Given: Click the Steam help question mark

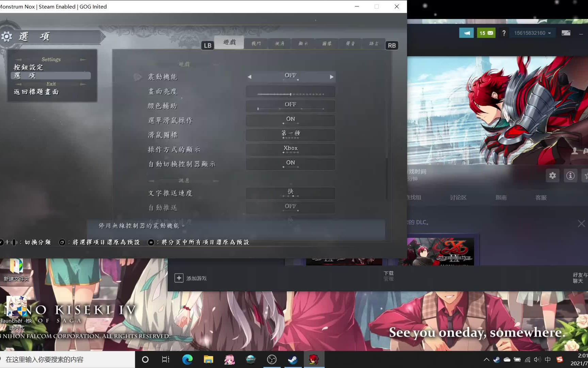Looking at the screenshot, I should (x=504, y=33).
